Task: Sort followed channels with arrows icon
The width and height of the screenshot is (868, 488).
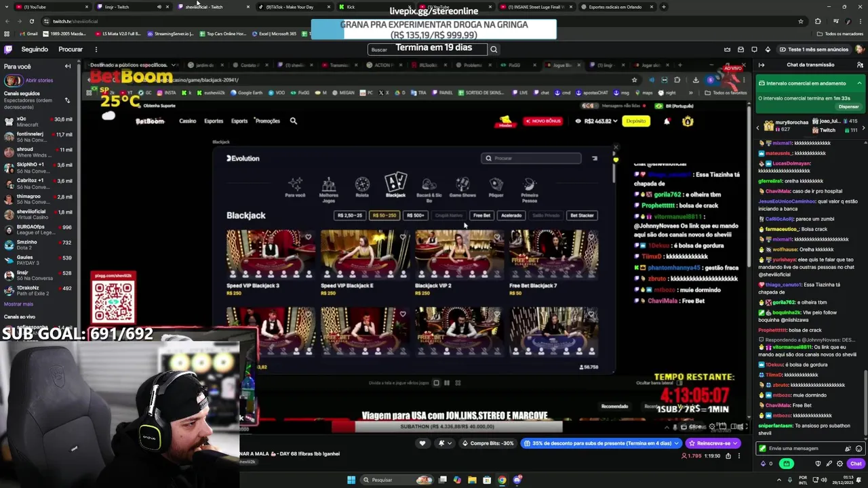Action: [67, 100]
